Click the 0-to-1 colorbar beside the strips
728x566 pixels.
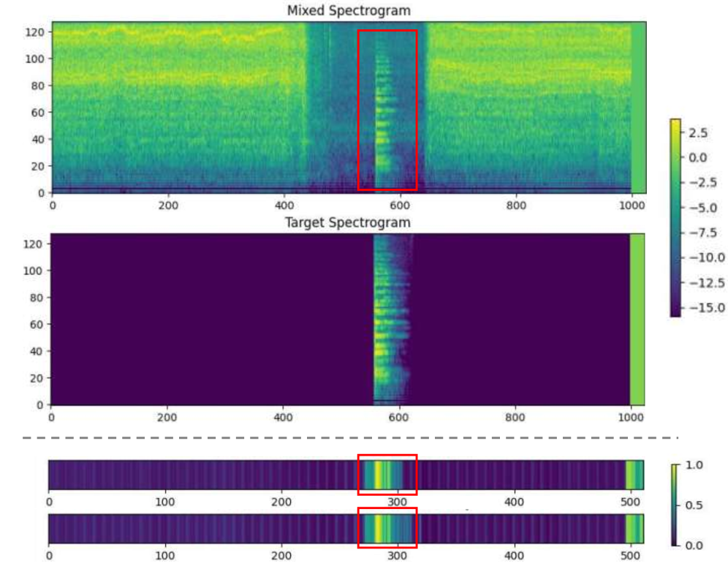coord(675,505)
